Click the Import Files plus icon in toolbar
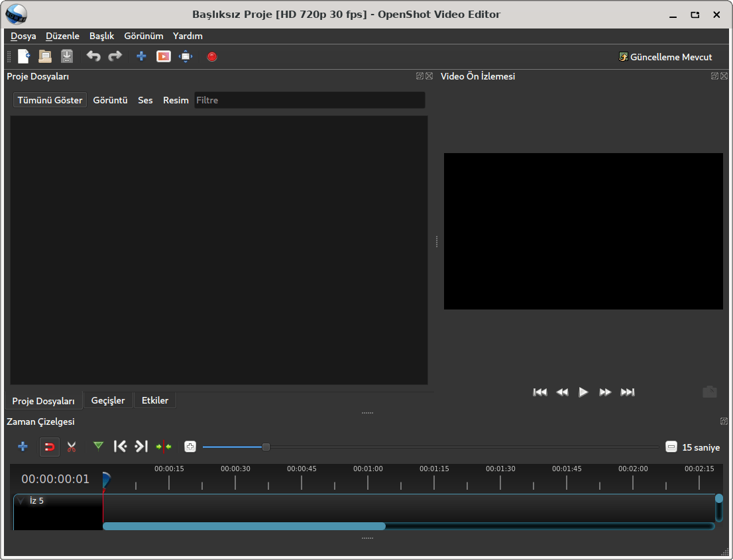 (x=141, y=57)
